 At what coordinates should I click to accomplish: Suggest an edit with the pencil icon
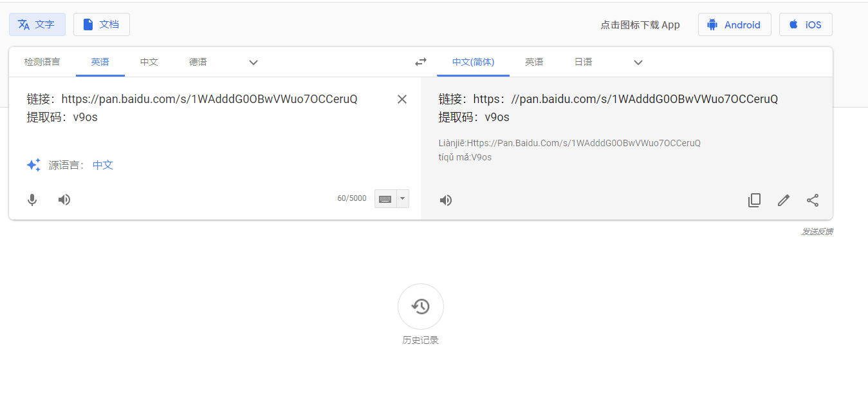(x=783, y=200)
